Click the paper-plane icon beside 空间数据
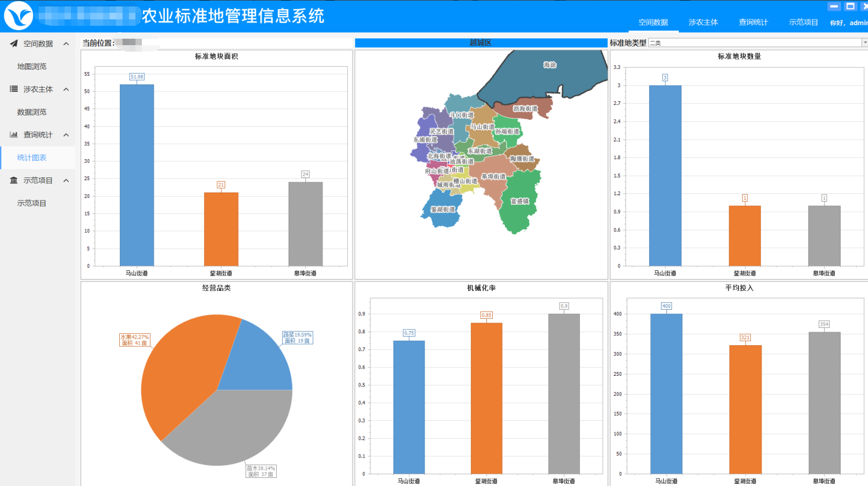 tap(14, 44)
